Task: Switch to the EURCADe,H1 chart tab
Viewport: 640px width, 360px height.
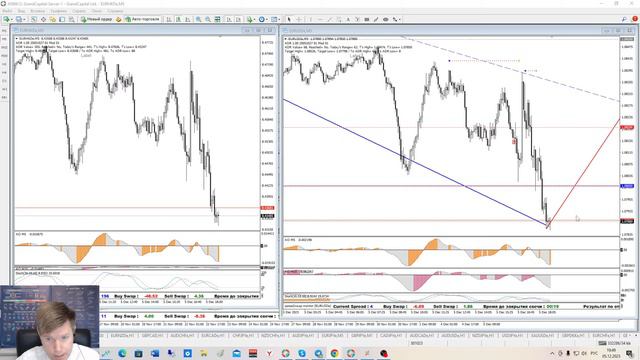Action: point(213,335)
